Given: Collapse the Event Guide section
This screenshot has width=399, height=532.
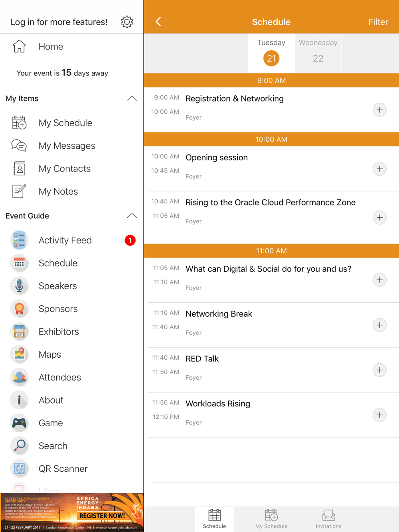Looking at the screenshot, I should coord(132,216).
